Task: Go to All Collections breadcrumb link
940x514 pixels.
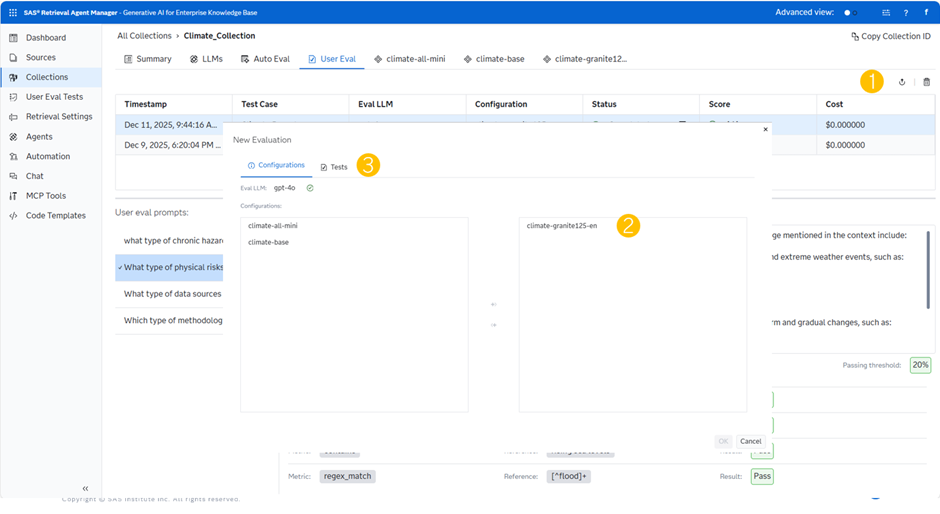Action: tap(143, 35)
